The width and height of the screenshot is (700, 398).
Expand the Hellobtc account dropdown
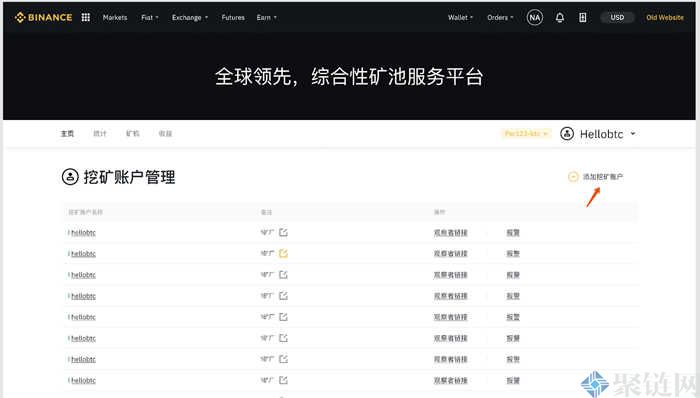tap(633, 133)
